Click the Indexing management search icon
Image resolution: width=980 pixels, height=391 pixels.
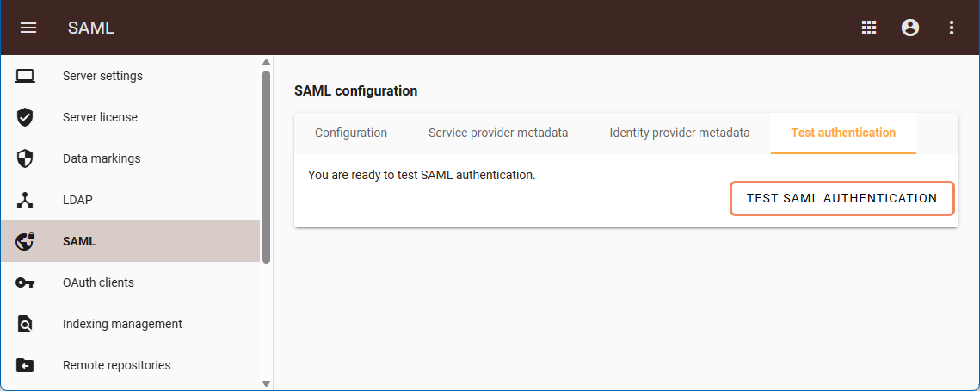click(25, 324)
